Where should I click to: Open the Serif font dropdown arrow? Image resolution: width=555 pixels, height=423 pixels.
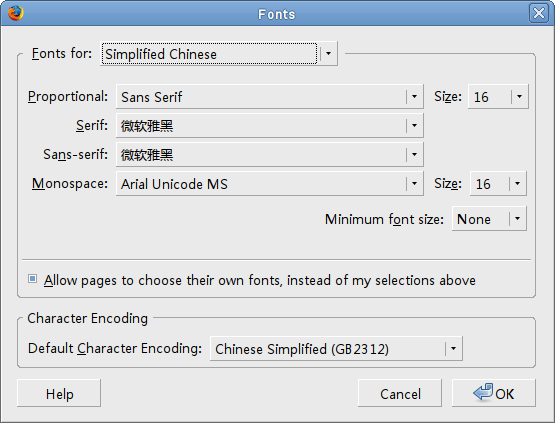coord(414,126)
